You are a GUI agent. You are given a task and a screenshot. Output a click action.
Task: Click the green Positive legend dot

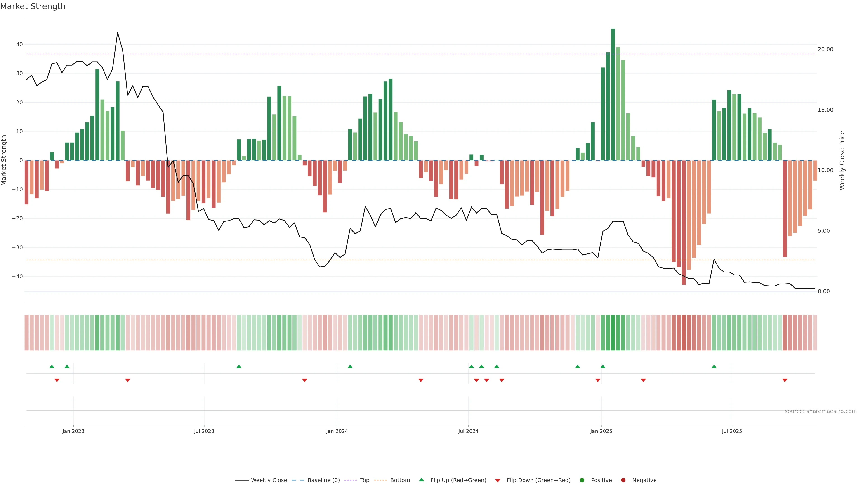tap(582, 480)
